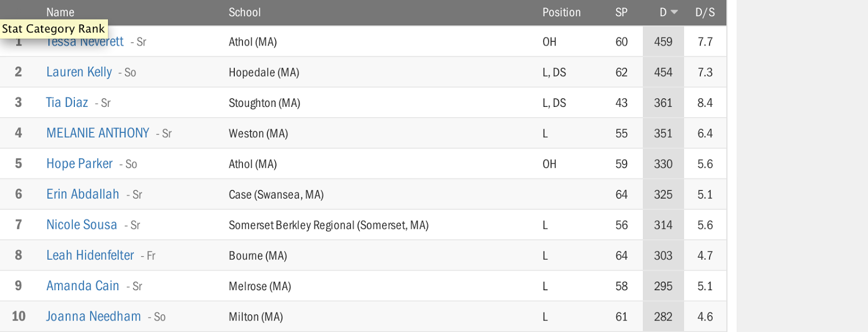868x332 pixels.
Task: Open Lauren Kelly's player profile
Action: coord(79,72)
